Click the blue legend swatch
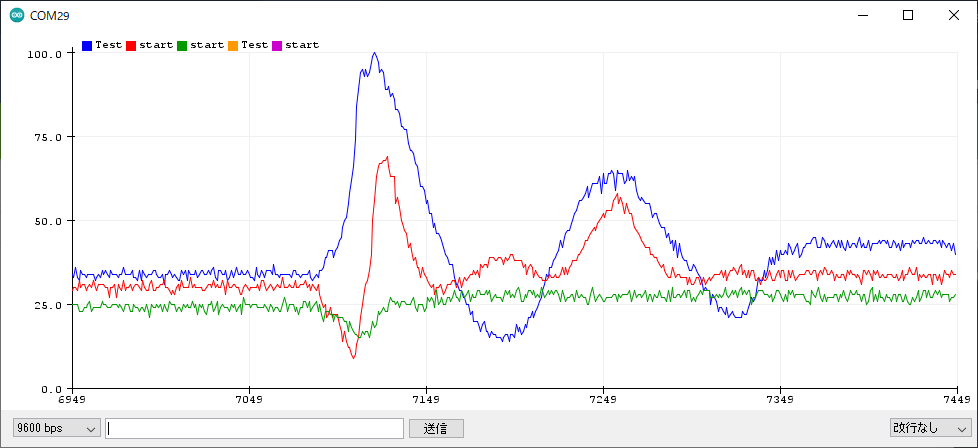The width and height of the screenshot is (978, 448). pyautogui.click(x=87, y=46)
